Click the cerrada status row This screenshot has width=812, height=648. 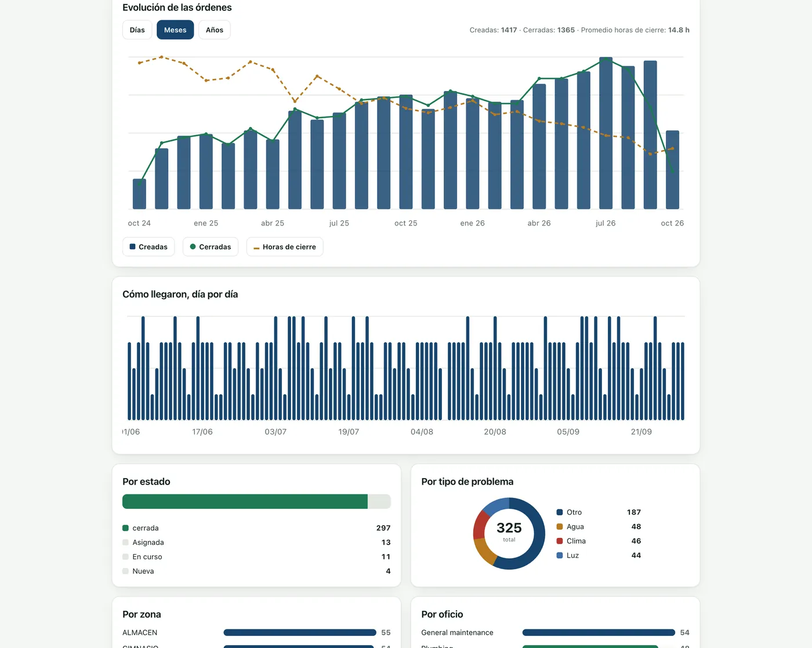point(256,528)
